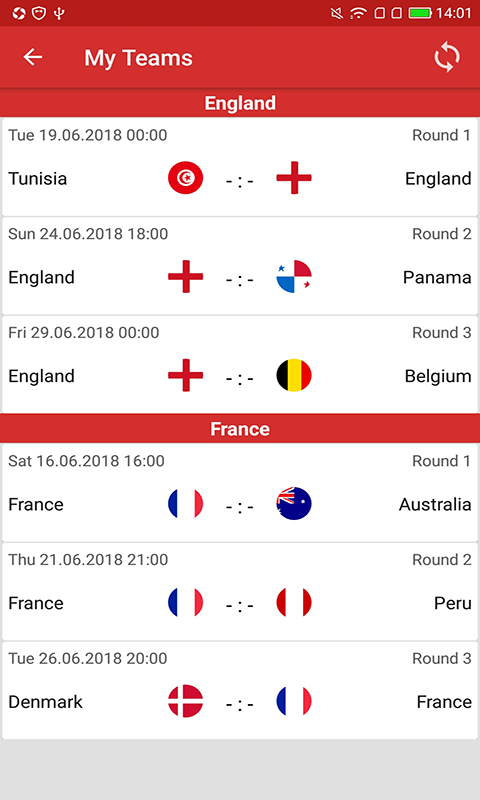The image size is (480, 800).
Task: Select the France section header
Action: [240, 429]
